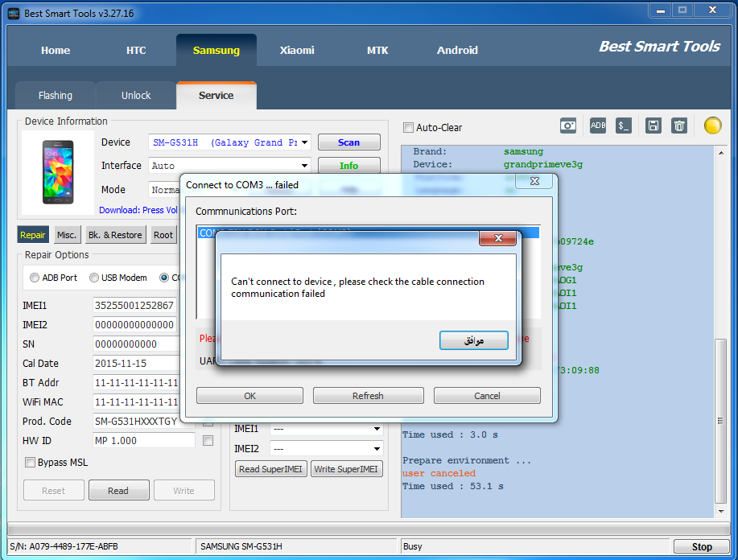Click the screenshot camera icon
The height and width of the screenshot is (560, 738).
point(568,126)
